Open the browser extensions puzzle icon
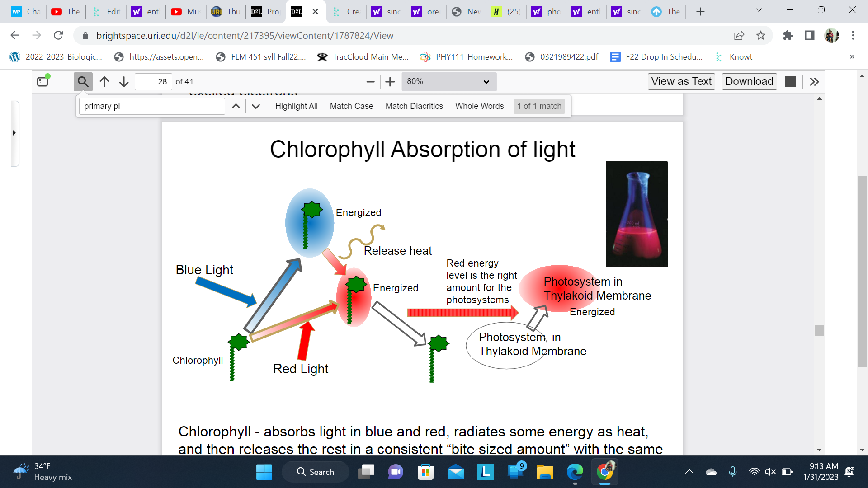 [788, 35]
